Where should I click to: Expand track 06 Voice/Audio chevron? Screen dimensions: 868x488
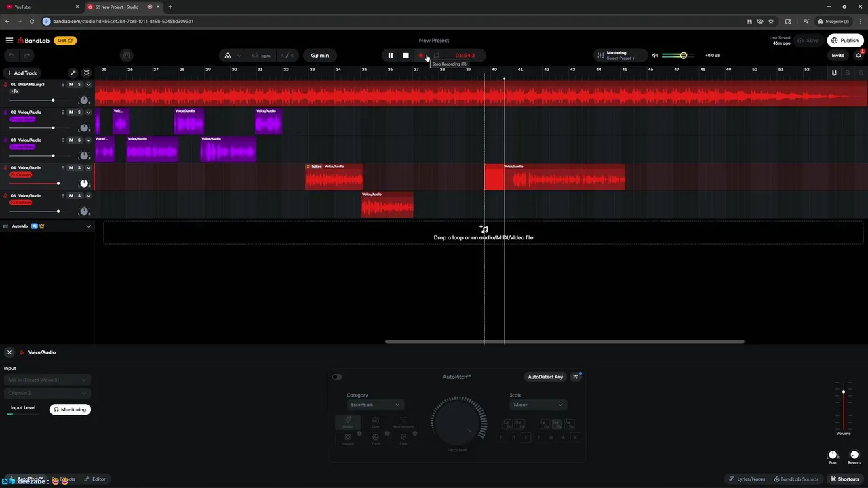click(88, 196)
